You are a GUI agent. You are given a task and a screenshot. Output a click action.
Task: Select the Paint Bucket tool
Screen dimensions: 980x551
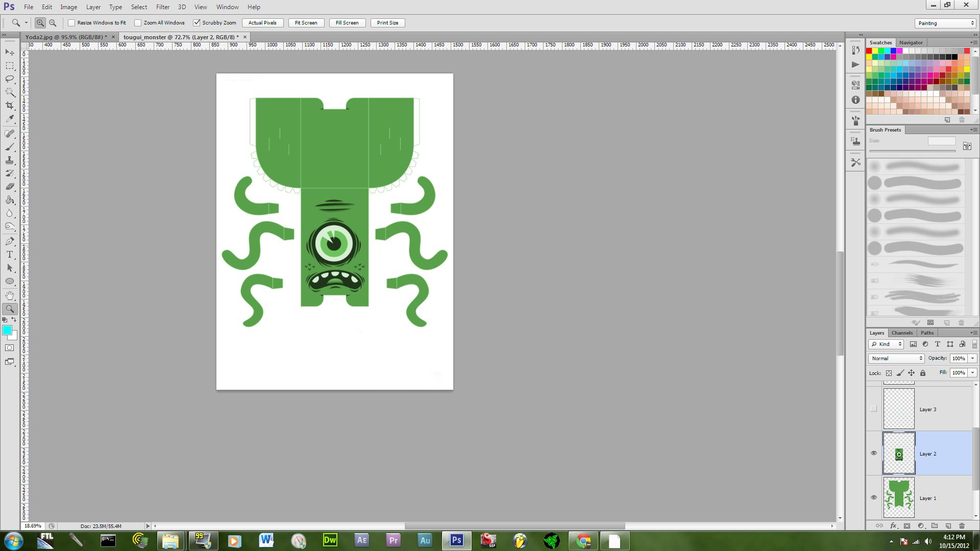coord(10,200)
